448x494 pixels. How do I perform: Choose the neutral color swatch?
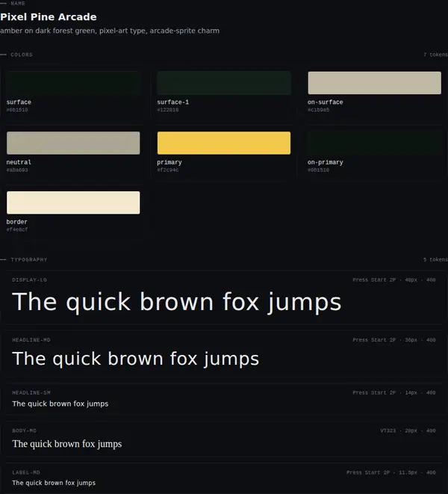coord(73,143)
